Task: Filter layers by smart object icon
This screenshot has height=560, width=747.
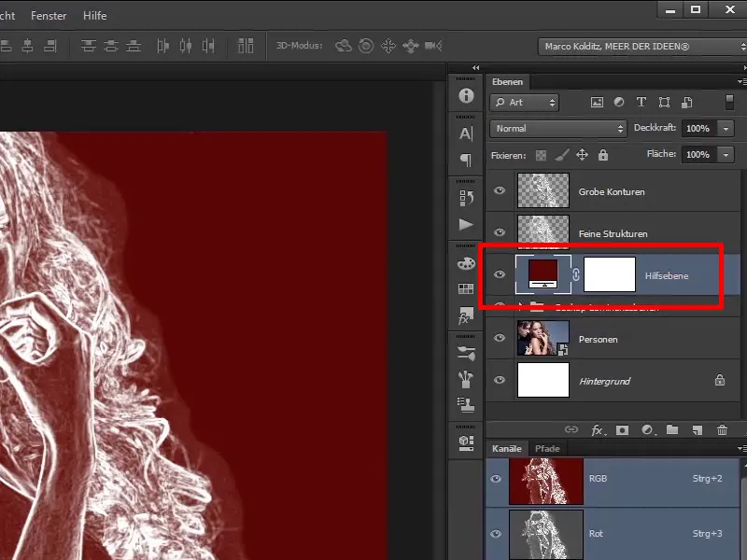Action: pyautogui.click(x=687, y=103)
